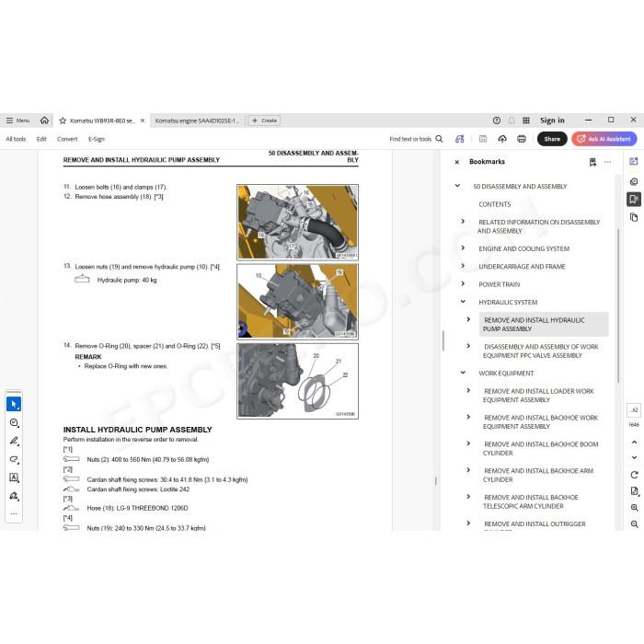Toggle the bookmarks side panel icon

click(x=633, y=200)
